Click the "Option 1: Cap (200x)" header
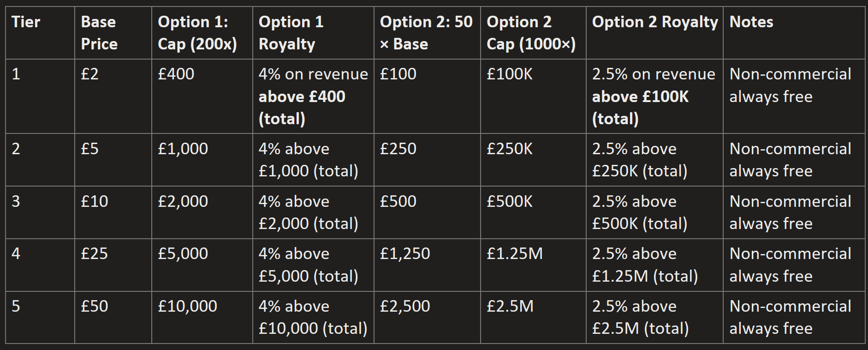Screen dimensions: 868x350 pos(197,33)
